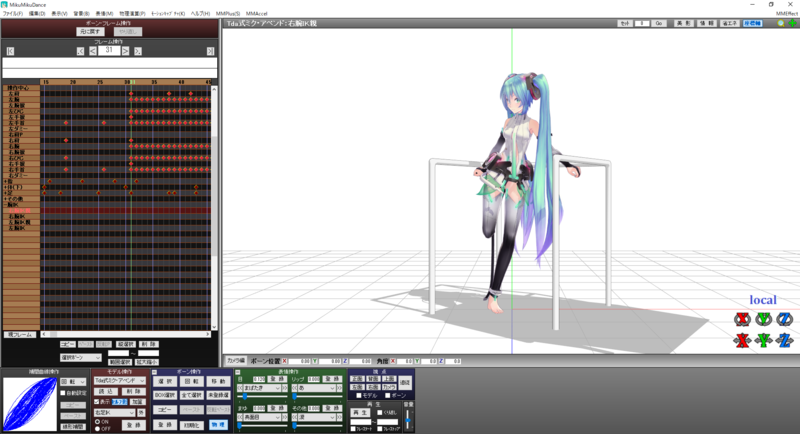Screen dimensions: 800x434
Task: Click 読込 load model button
Action: [106, 392]
